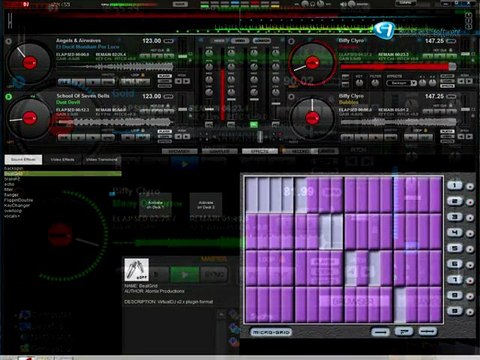This screenshot has height=360, width=480.
Task: Click the waveform of Angels & Airwaves track
Action: tap(115, 67)
